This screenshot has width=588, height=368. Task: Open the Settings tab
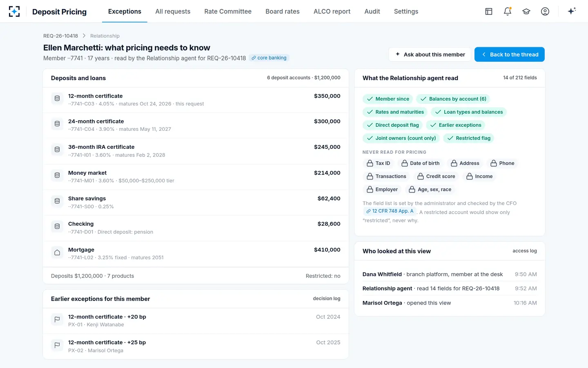click(406, 11)
